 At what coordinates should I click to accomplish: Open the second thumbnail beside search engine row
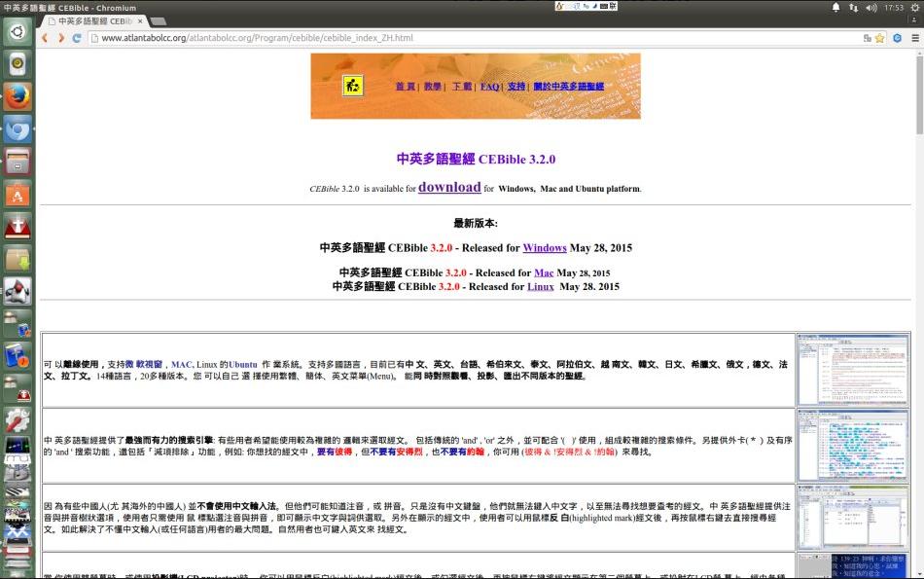tap(853, 446)
